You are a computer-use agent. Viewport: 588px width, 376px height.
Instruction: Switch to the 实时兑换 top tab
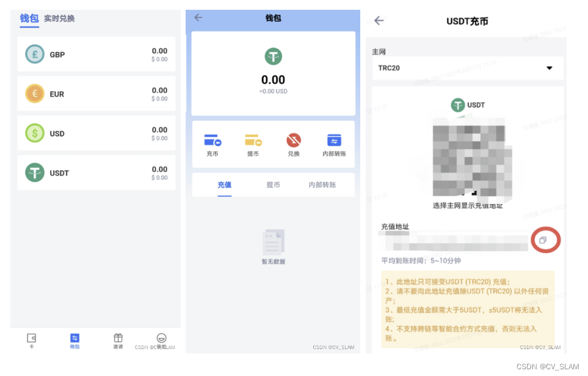59,18
